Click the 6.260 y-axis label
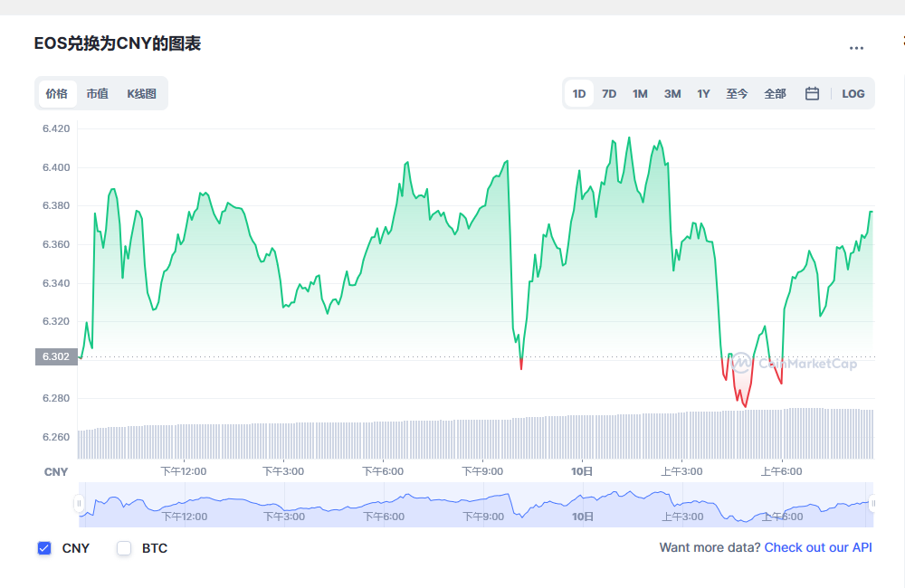The width and height of the screenshot is (905, 588). (x=56, y=437)
